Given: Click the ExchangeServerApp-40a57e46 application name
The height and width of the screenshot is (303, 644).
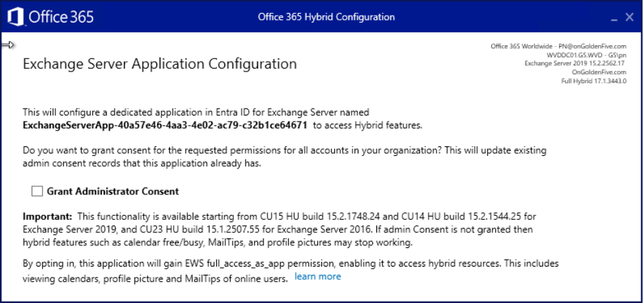Looking at the screenshot, I should coord(165,126).
